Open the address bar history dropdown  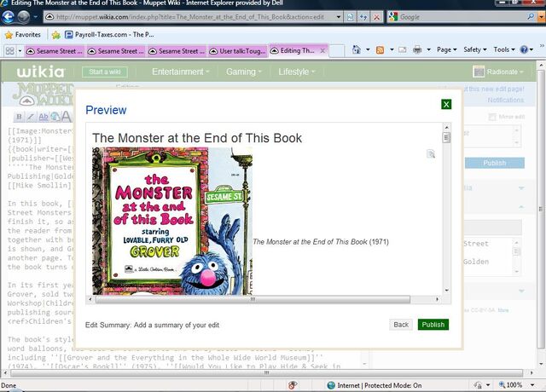(x=339, y=17)
